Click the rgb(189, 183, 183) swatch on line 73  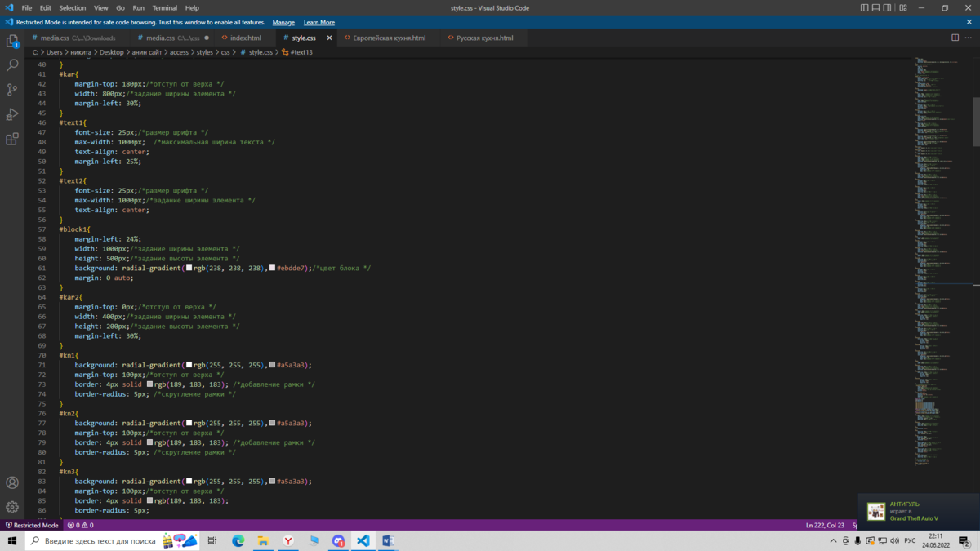point(149,384)
